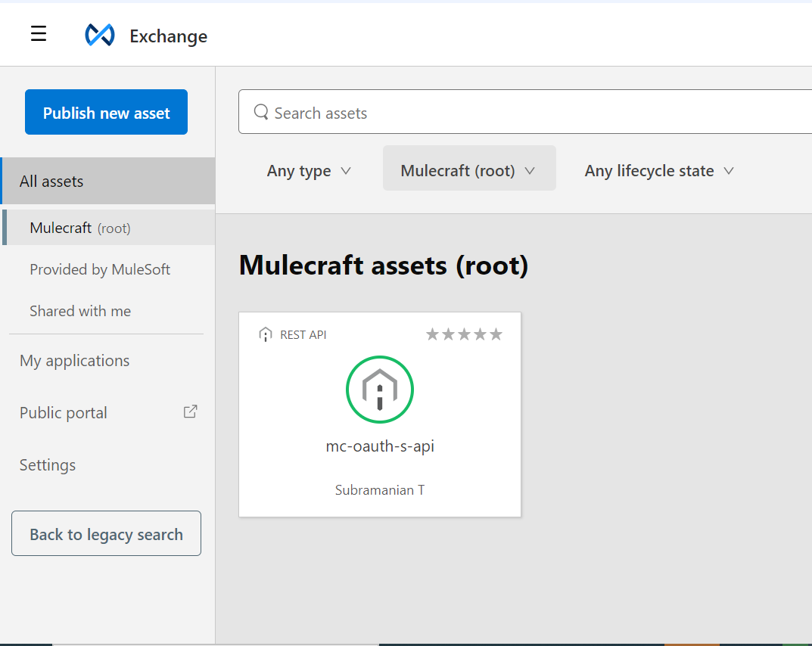Open the mc-oauth-s-api asset via its circular logo
Image resolution: width=812 pixels, height=646 pixels.
point(380,389)
